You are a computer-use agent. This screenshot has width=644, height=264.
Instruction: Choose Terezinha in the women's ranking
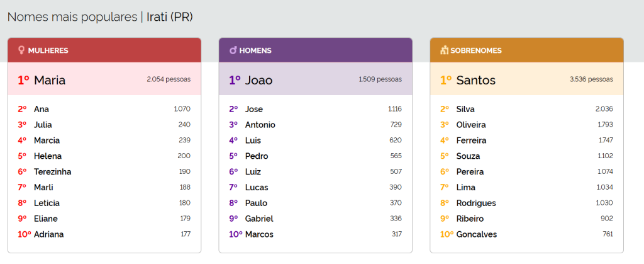click(x=53, y=171)
